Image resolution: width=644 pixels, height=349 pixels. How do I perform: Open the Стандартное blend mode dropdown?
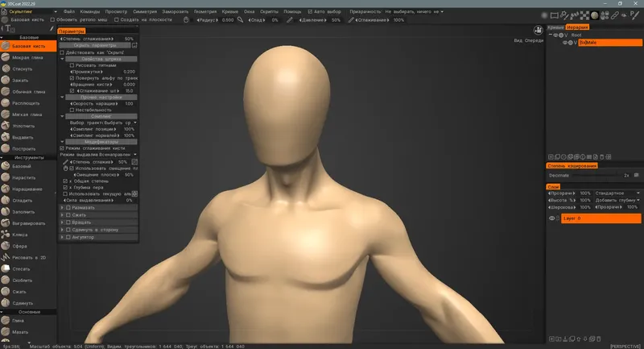coord(617,193)
